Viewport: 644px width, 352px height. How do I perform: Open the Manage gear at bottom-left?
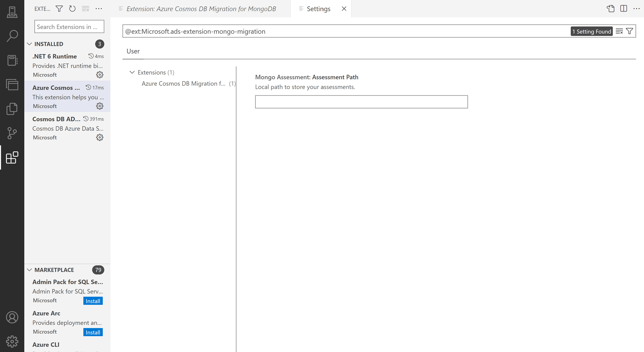tap(12, 341)
